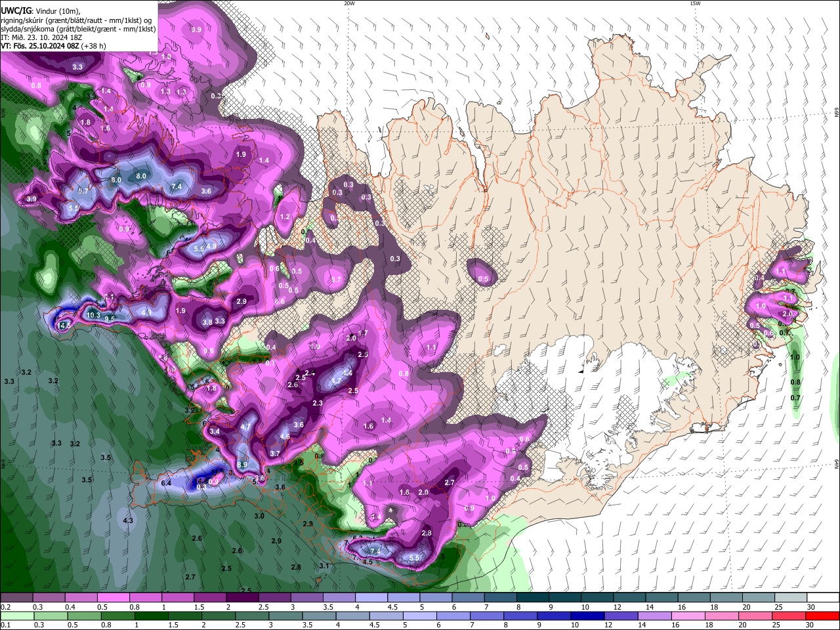The width and height of the screenshot is (840, 630).
Task: Click the 'slydda/snjókoma' description line
Action: [78, 29]
